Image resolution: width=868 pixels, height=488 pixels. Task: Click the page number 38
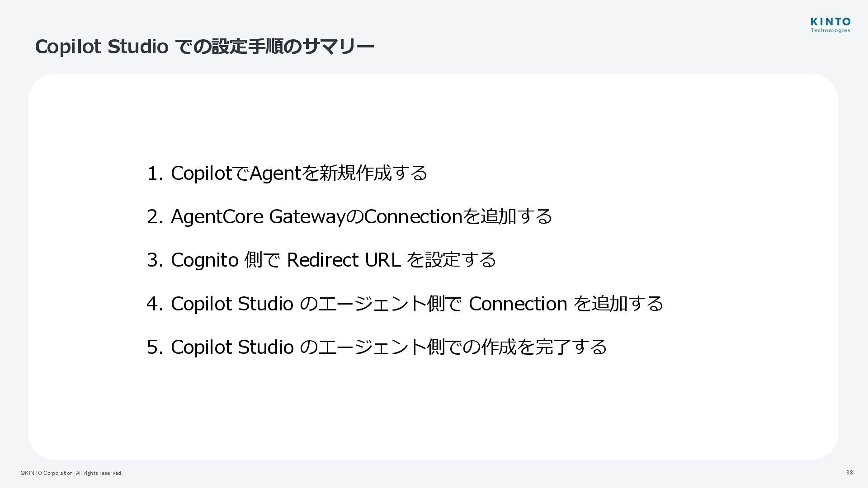coord(849,473)
